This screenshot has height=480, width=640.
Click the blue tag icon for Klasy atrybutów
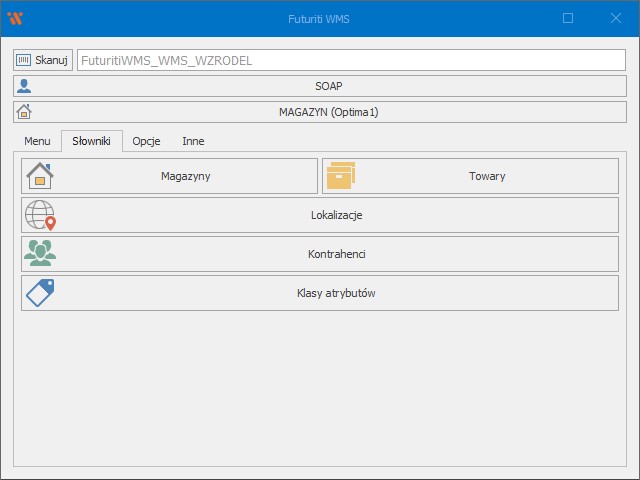[40, 293]
